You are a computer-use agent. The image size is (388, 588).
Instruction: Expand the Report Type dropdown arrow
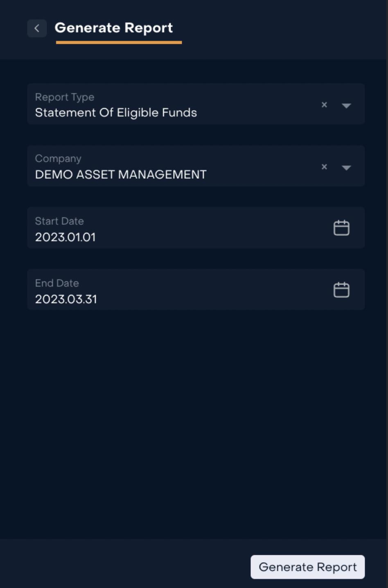click(346, 106)
